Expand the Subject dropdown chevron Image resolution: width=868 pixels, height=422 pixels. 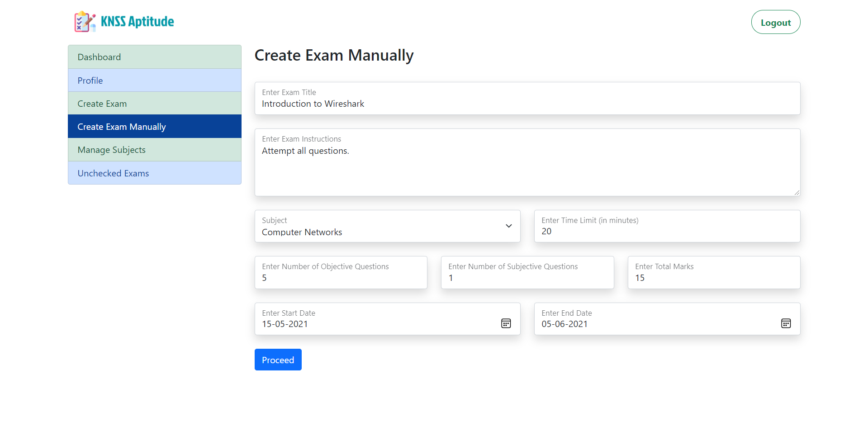[508, 226]
